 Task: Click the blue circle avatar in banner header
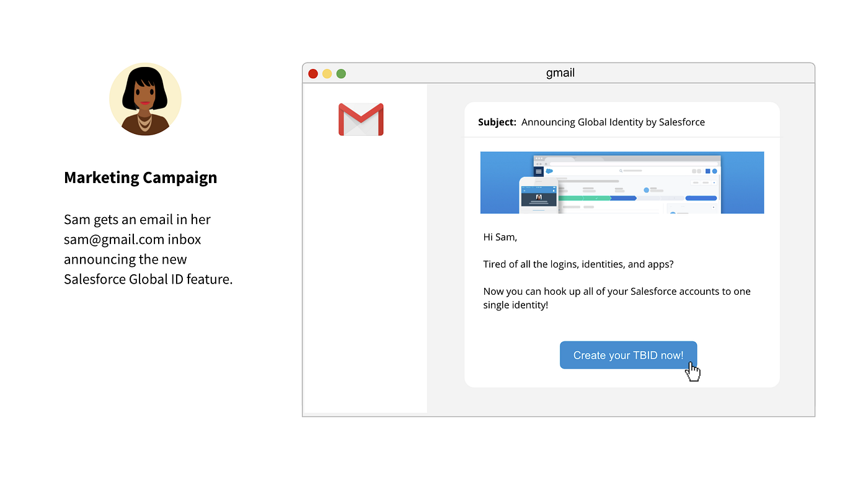coord(714,171)
